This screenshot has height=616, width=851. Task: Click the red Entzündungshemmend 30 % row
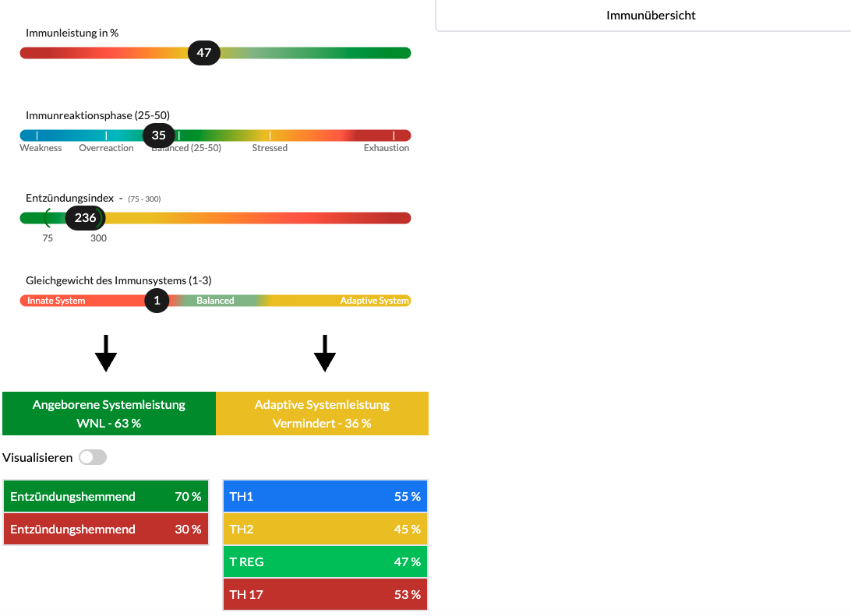point(106,530)
